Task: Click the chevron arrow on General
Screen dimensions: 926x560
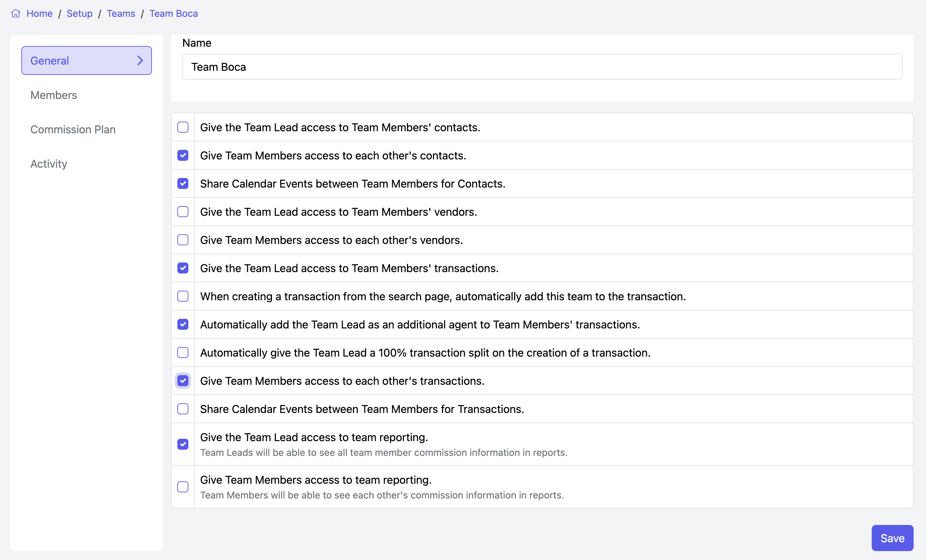Action: pyautogui.click(x=140, y=60)
